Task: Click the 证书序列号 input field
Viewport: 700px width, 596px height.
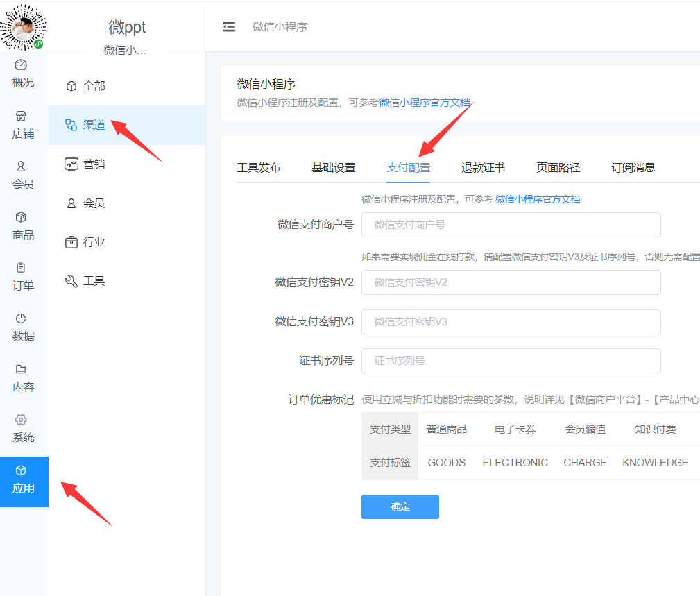Action: (x=511, y=361)
